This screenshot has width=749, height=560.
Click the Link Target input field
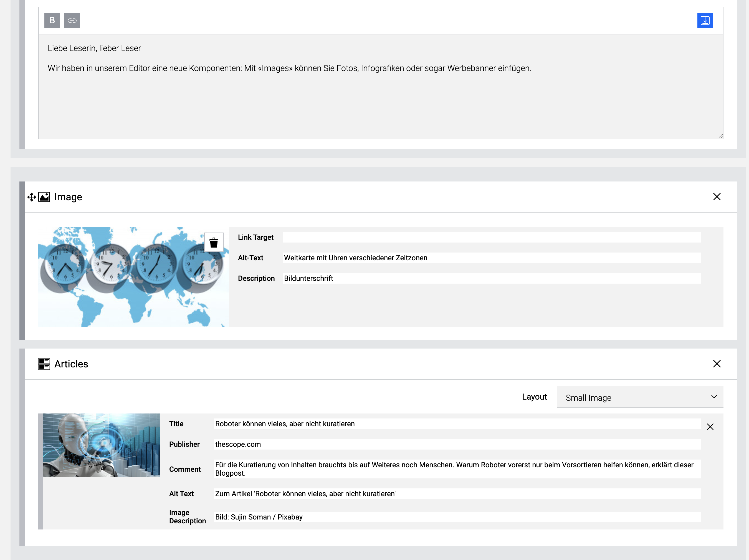(491, 237)
